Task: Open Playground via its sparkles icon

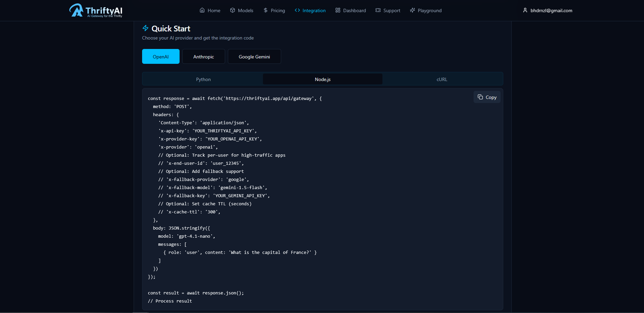Action: tap(412, 10)
